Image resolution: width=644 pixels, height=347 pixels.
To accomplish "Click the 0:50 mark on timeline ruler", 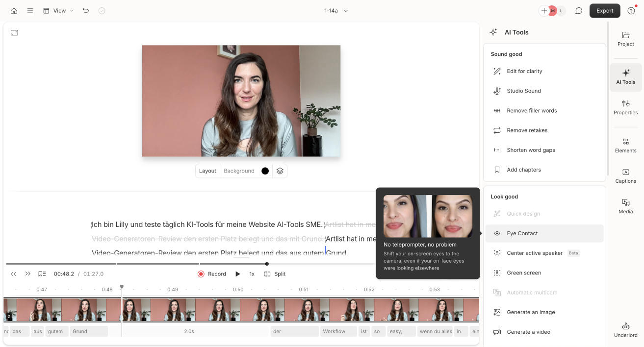I will coord(238,290).
